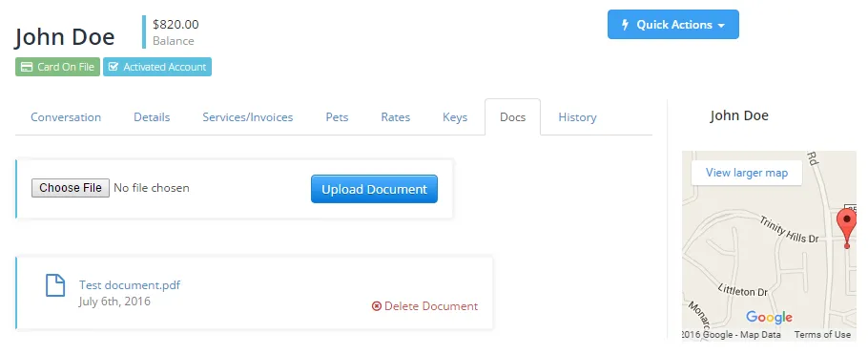868x354 pixels.
Task: Switch to the Keys tab
Action: point(455,117)
